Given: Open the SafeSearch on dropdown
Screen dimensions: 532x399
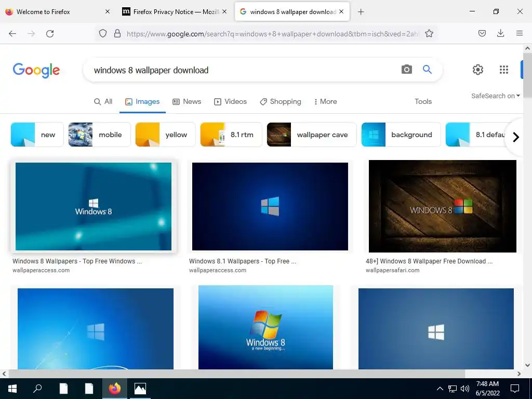Looking at the screenshot, I should click(495, 96).
